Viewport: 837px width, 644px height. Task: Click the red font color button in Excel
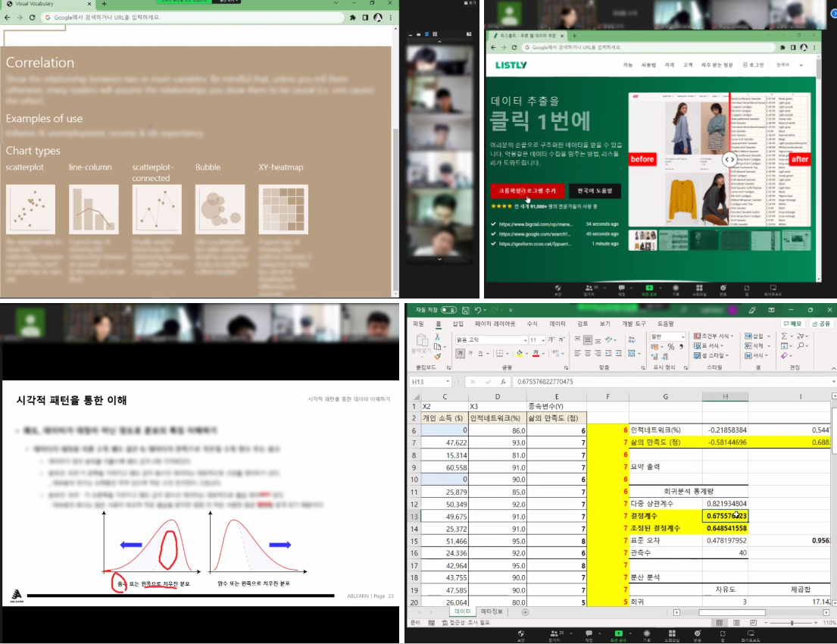coord(536,353)
